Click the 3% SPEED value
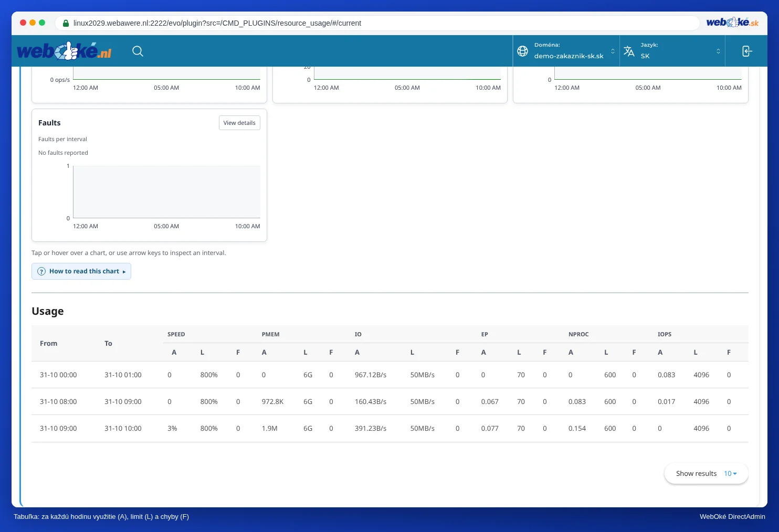The height and width of the screenshot is (532, 779). point(172,428)
